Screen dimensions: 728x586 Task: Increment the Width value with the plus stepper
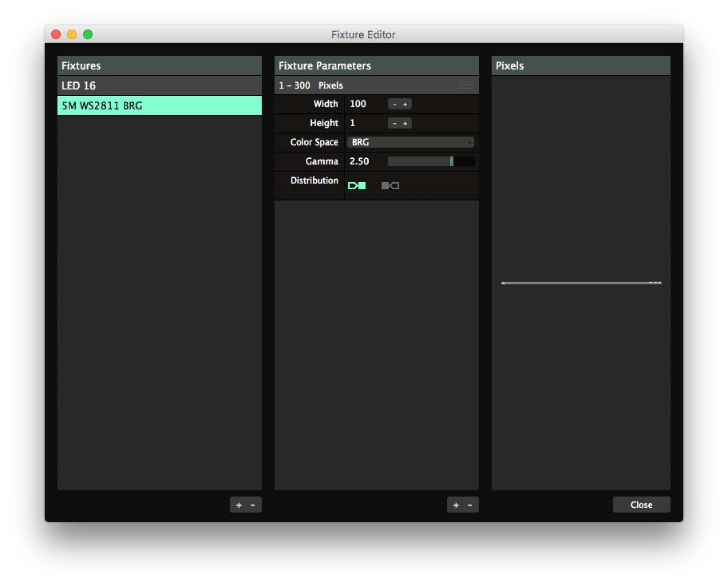coord(406,104)
